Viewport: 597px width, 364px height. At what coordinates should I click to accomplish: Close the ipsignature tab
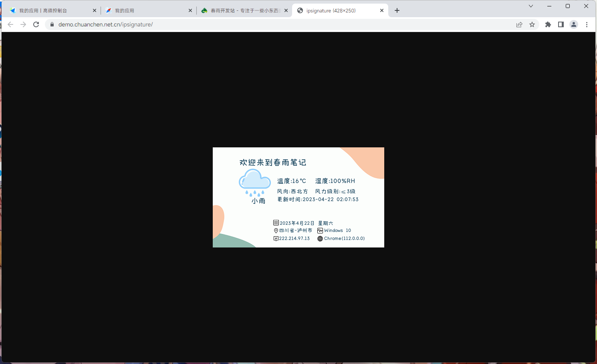(x=382, y=11)
